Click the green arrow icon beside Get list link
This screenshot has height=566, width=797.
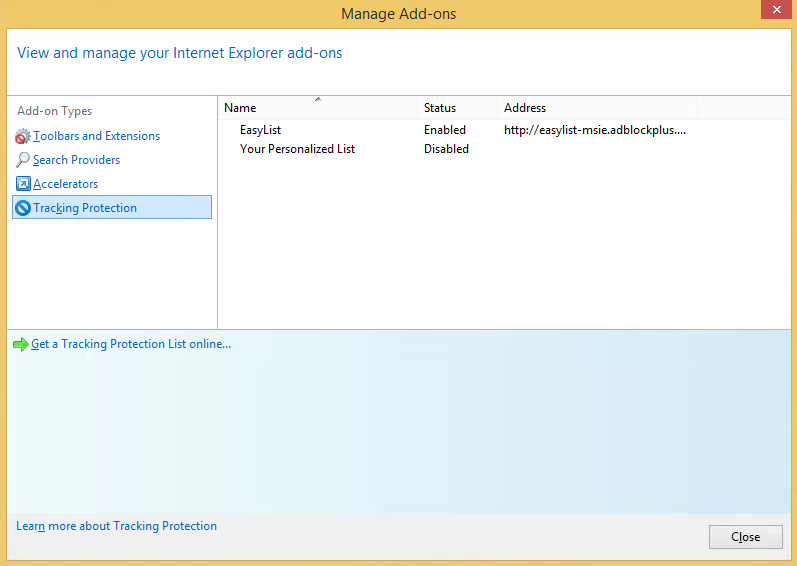(x=21, y=344)
